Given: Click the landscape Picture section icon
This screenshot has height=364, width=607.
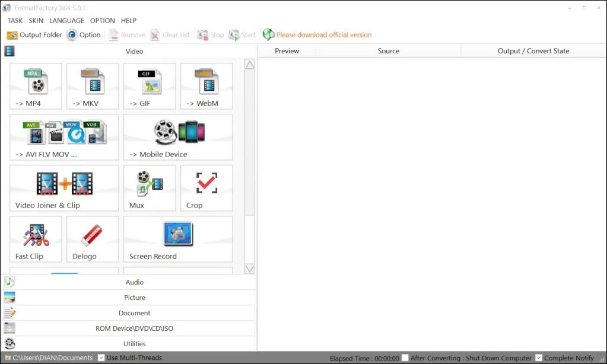Looking at the screenshot, I should pos(9,298).
